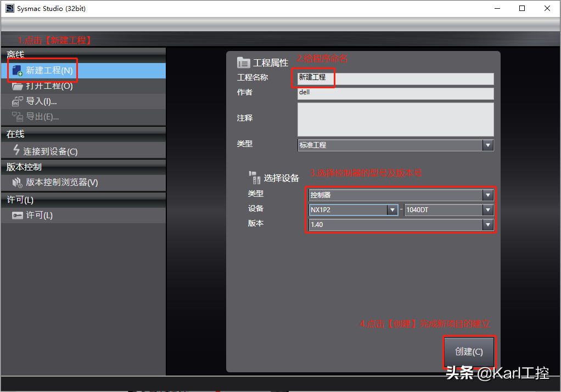Click the 许可(L) license icon
The image size is (561, 392).
[x=18, y=214]
